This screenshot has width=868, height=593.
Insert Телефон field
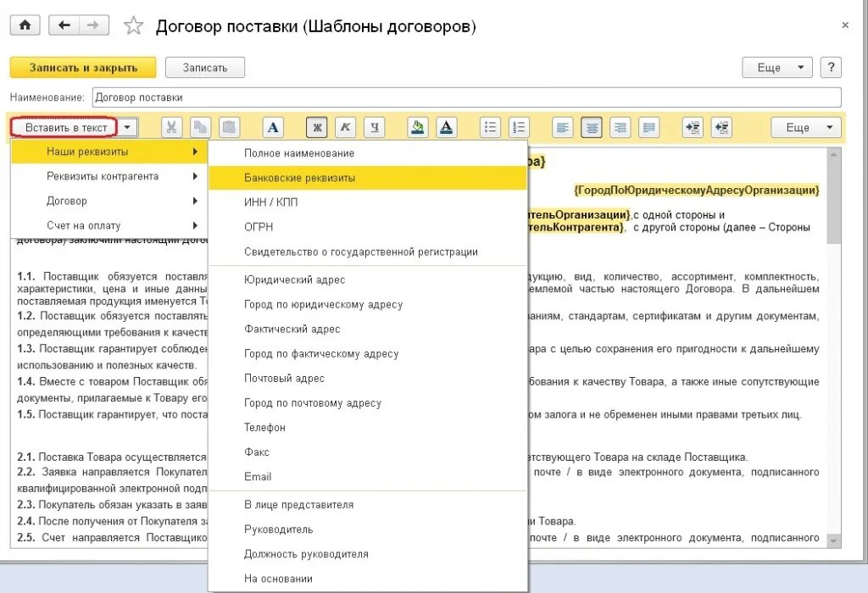[x=368, y=428]
